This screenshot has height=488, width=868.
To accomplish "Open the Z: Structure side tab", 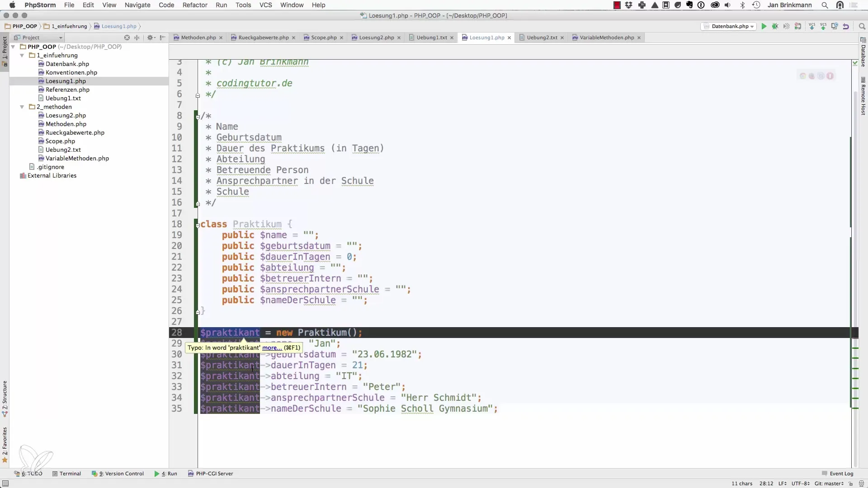I will click(x=5, y=399).
